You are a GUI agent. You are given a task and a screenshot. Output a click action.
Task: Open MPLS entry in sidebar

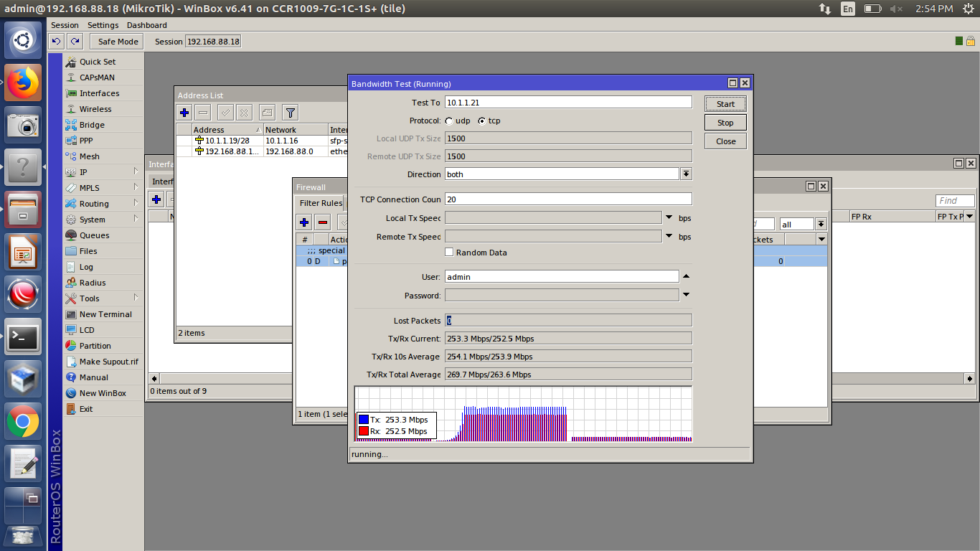(89, 188)
